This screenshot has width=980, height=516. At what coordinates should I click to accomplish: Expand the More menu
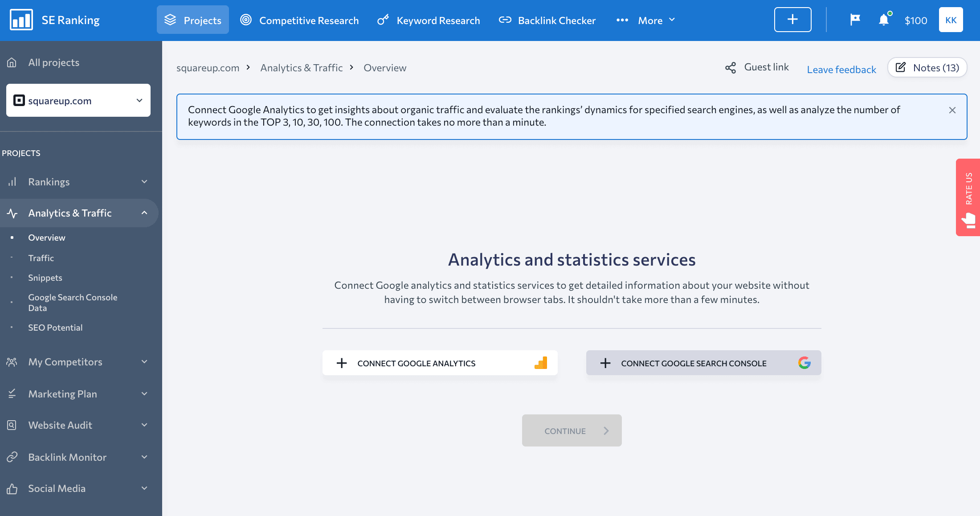[657, 20]
